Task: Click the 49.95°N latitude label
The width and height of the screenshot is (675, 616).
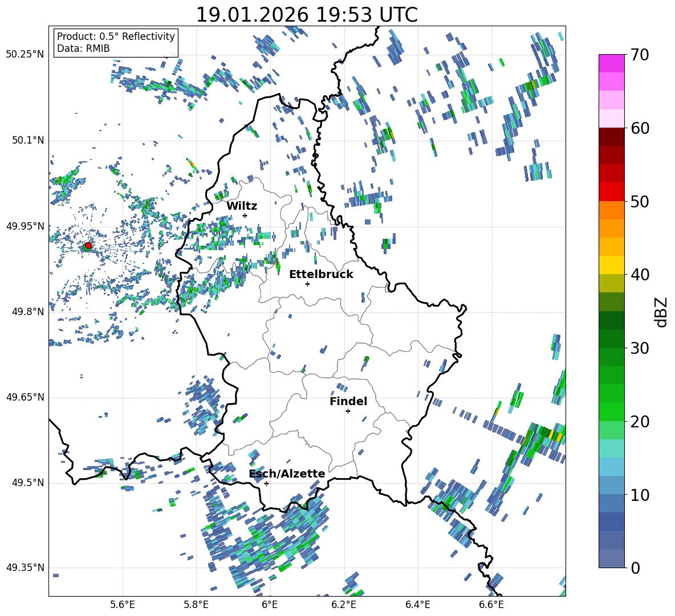Action: coord(25,226)
